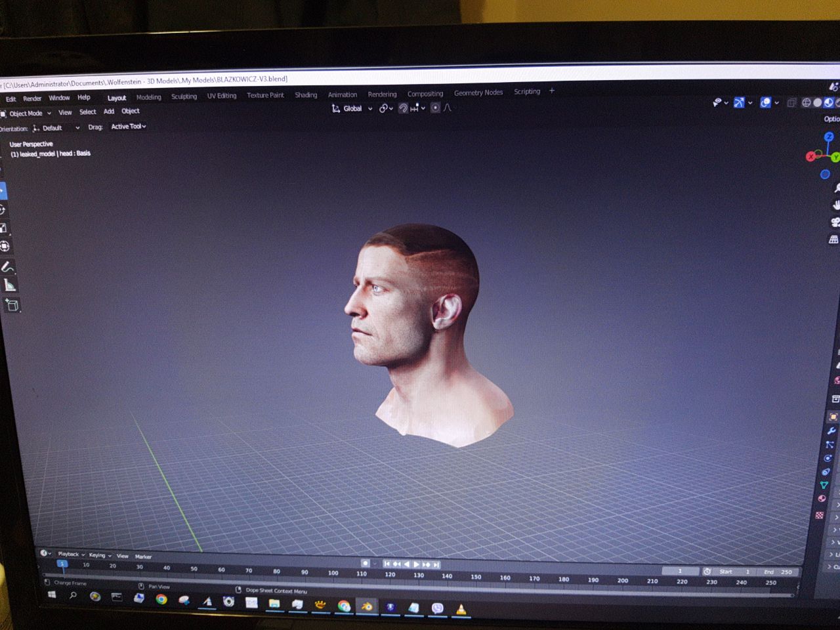Open overlays options dropdown arrow

coord(777,102)
